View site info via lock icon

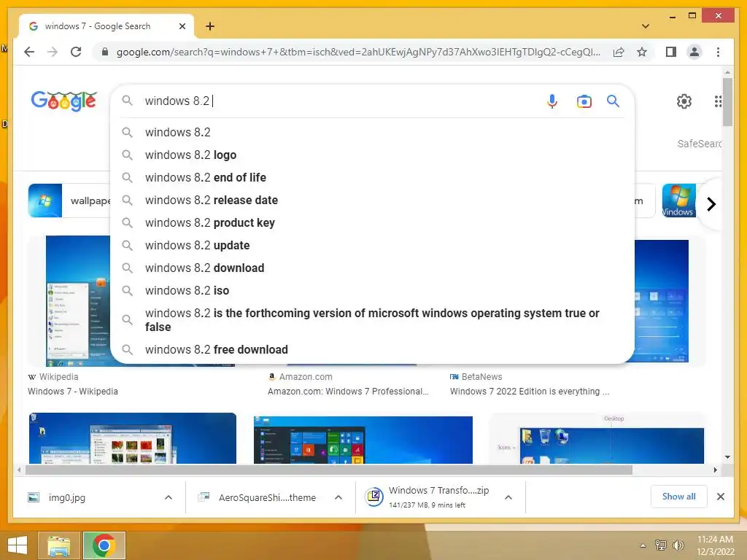pyautogui.click(x=105, y=52)
